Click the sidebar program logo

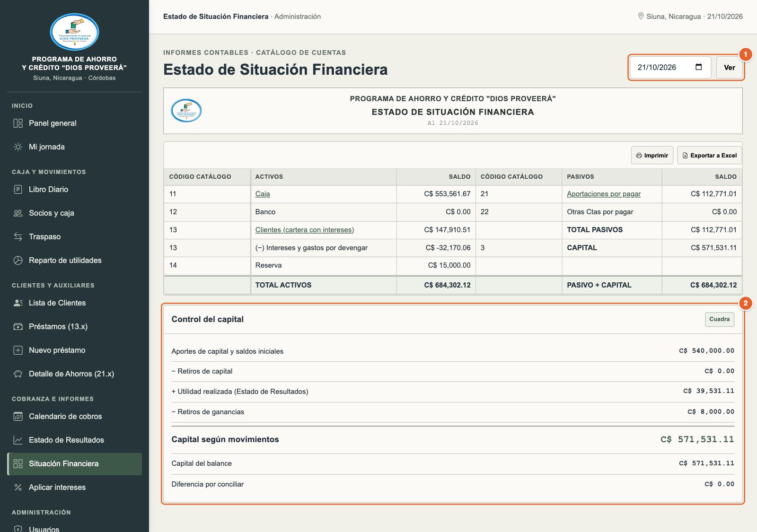pyautogui.click(x=74, y=32)
